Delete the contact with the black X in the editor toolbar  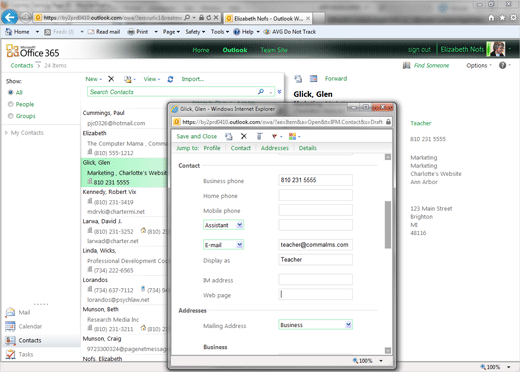pos(244,136)
